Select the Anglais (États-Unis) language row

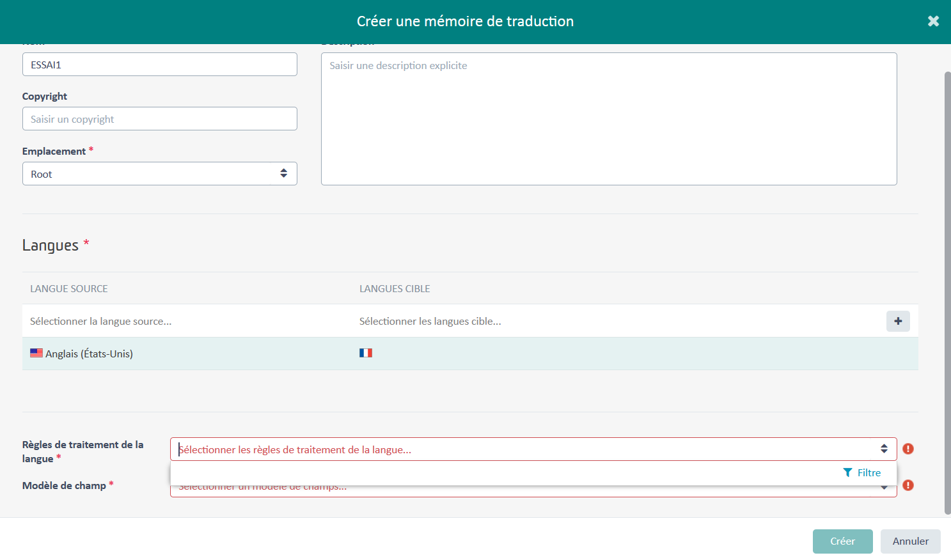tap(192, 353)
